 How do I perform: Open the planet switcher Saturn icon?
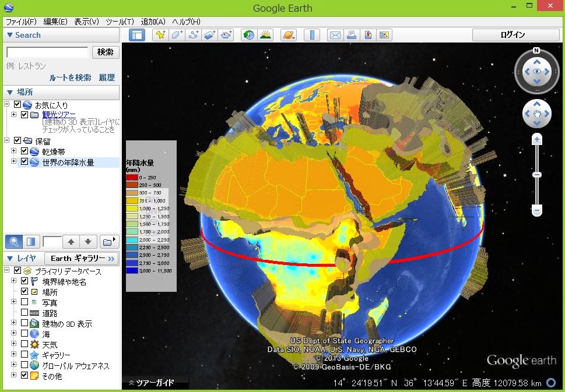289,35
